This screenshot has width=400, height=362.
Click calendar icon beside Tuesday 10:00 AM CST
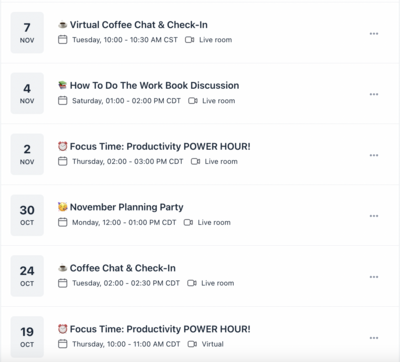pos(63,40)
